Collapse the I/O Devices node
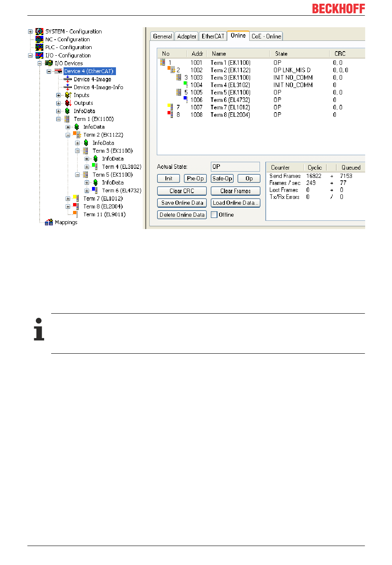Screen dimensions: 392x565 tap(40, 63)
